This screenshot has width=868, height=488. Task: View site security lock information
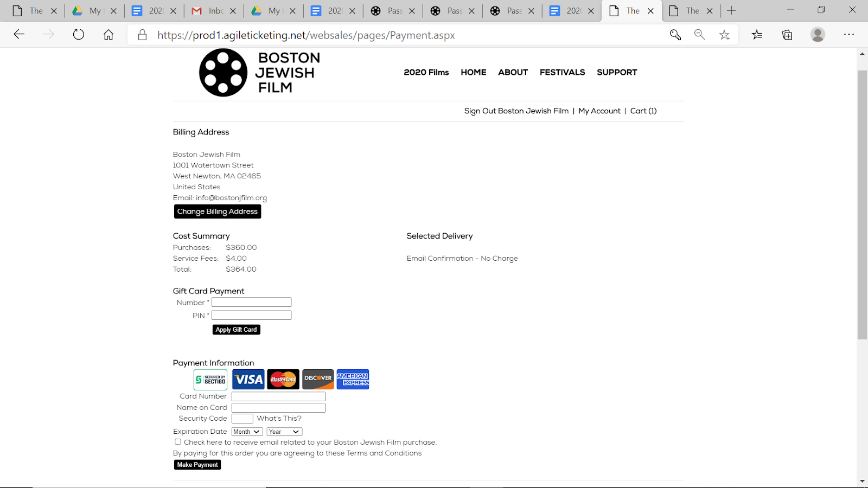point(142,35)
